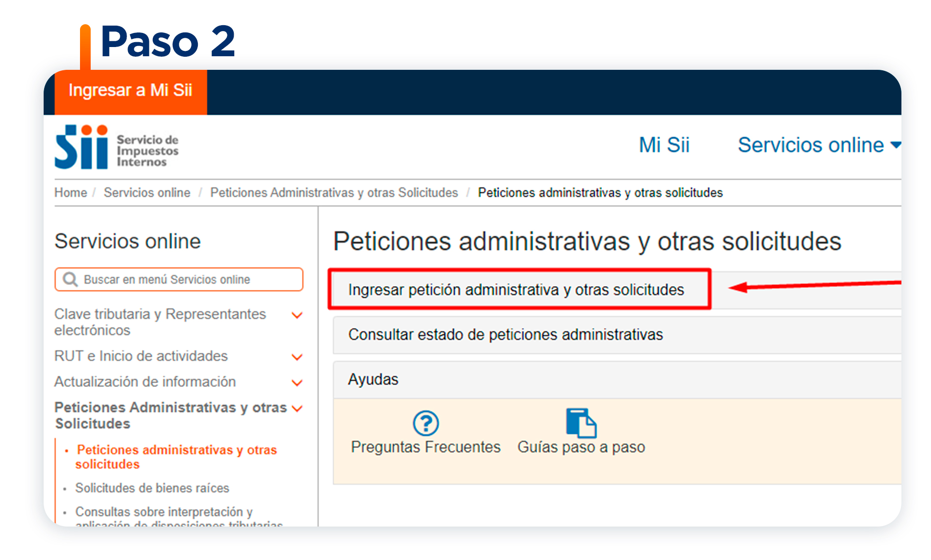Open Home from the breadcrumb trail
This screenshot has height=560, width=931.
(70, 192)
